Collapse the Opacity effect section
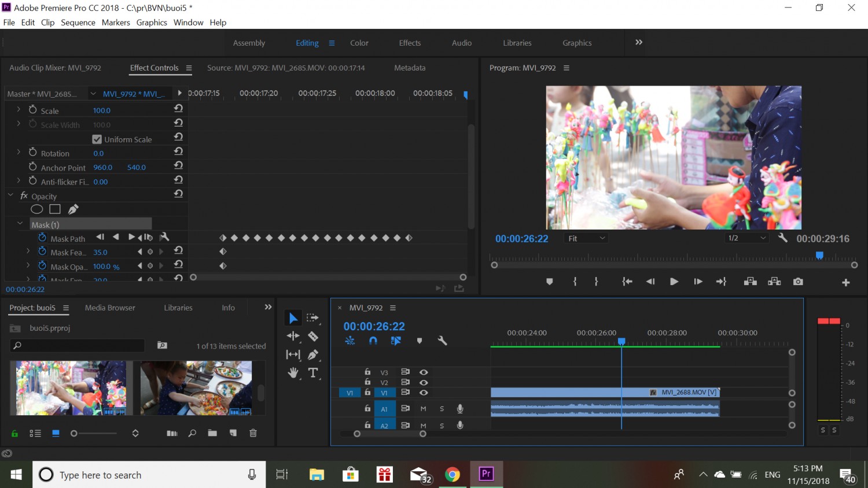The height and width of the screenshot is (488, 868). pos(10,195)
